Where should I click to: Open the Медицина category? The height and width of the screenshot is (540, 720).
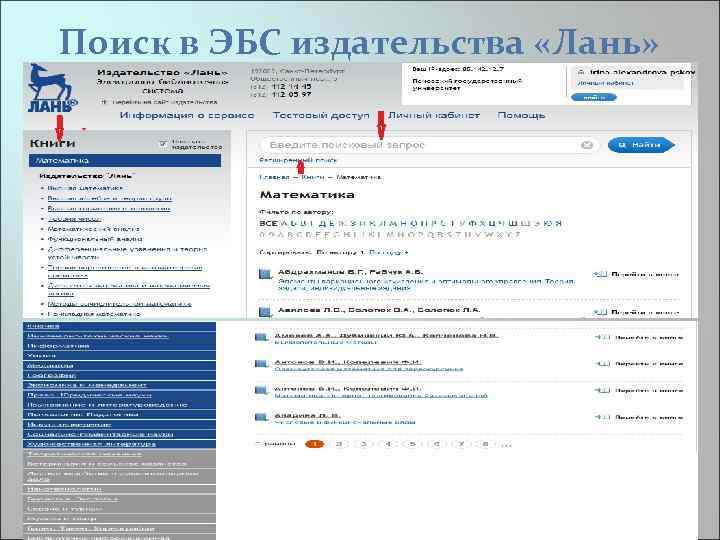click(119, 366)
